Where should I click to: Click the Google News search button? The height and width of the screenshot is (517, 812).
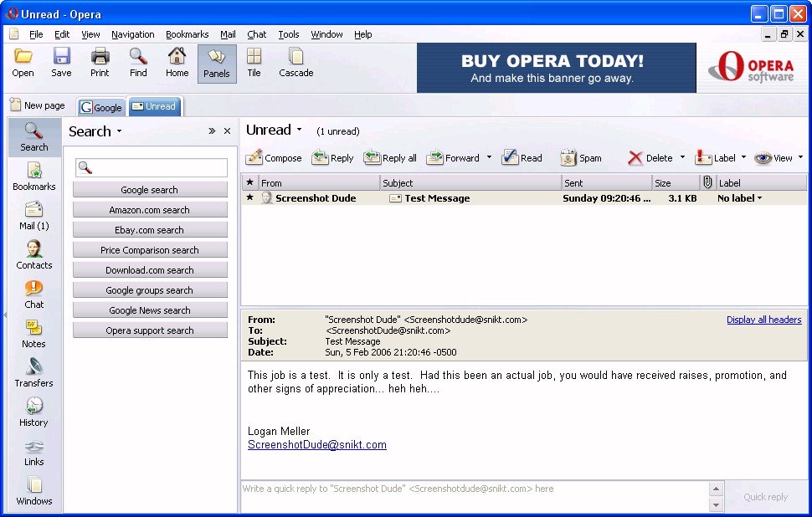pyautogui.click(x=150, y=310)
